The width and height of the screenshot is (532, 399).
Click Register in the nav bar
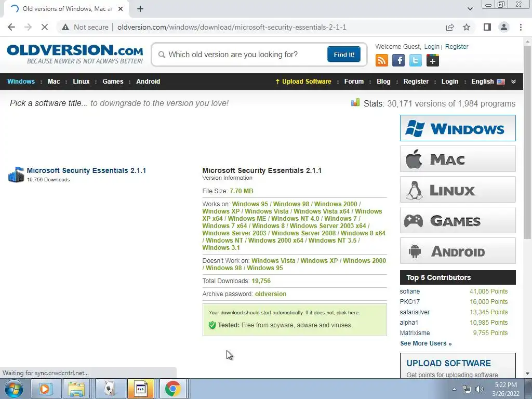click(x=416, y=82)
